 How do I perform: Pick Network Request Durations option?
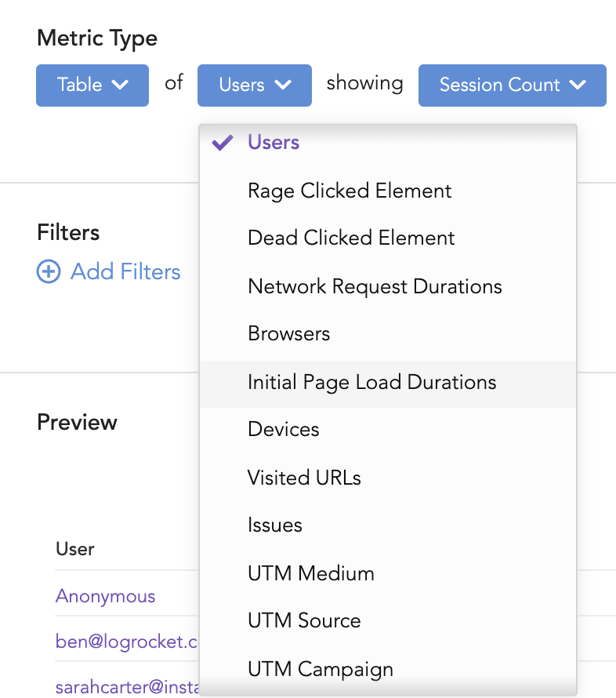click(375, 286)
